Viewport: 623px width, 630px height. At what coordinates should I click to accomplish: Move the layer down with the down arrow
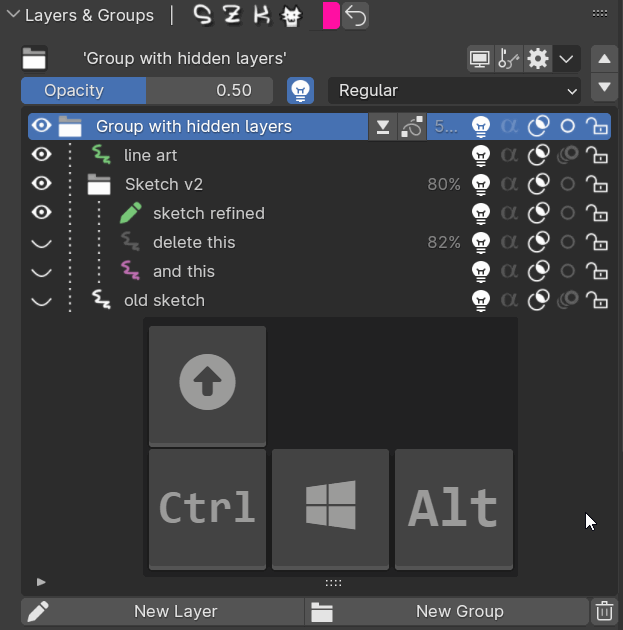(x=604, y=87)
